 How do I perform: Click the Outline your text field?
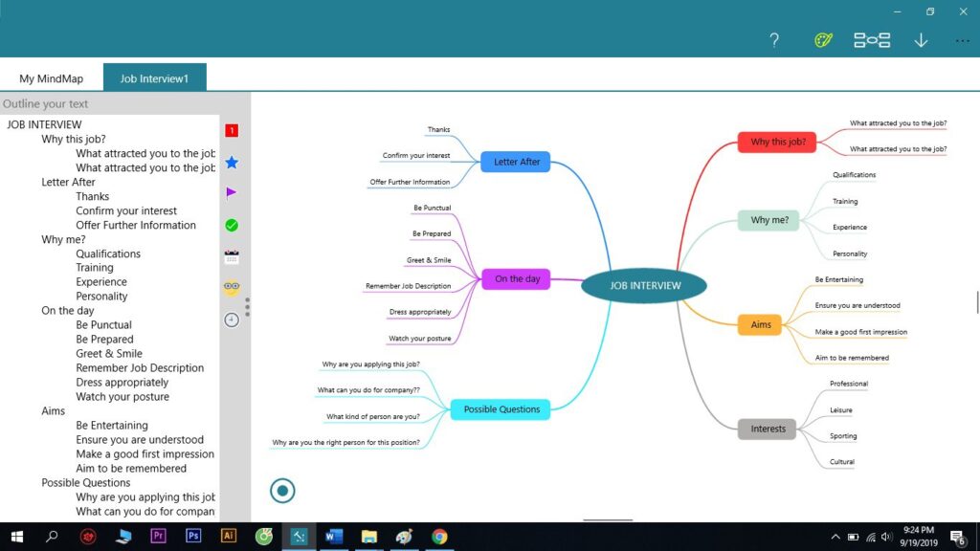pos(110,103)
